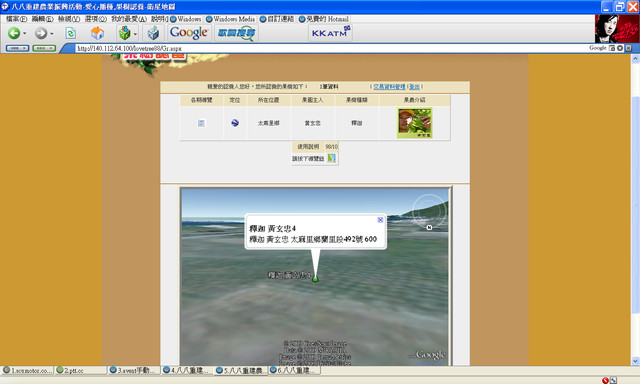This screenshot has width=640, height=384.
Task: Open the farmer introduction thumbnail photo
Action: 415,123
